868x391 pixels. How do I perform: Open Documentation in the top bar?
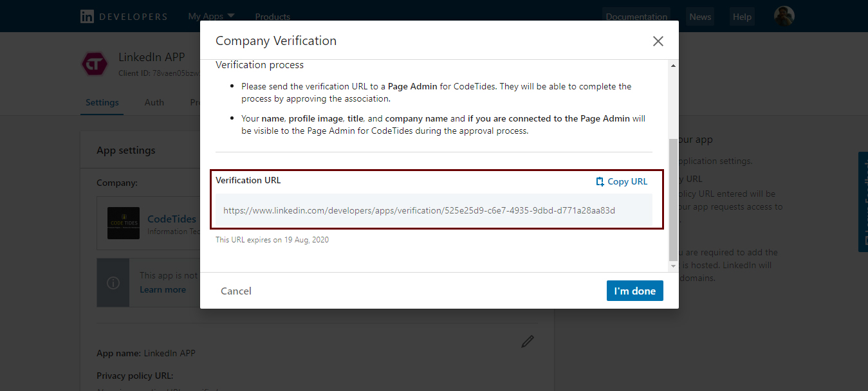(636, 17)
